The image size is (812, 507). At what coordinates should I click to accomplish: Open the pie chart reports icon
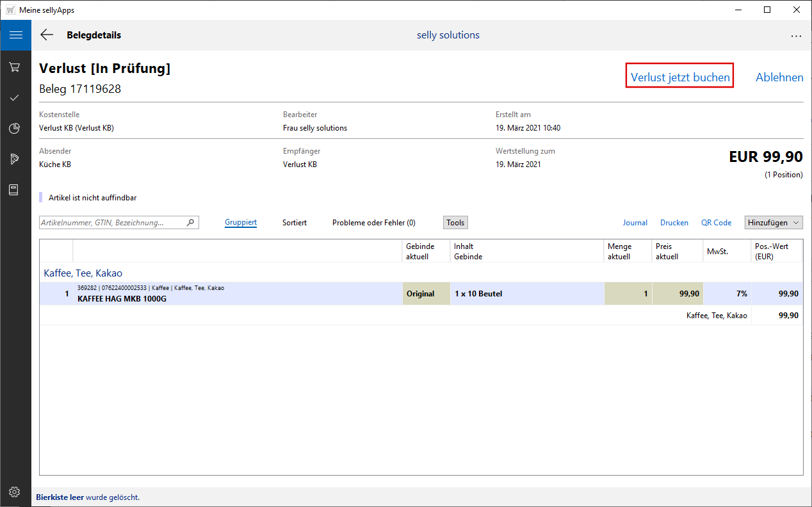(15, 129)
